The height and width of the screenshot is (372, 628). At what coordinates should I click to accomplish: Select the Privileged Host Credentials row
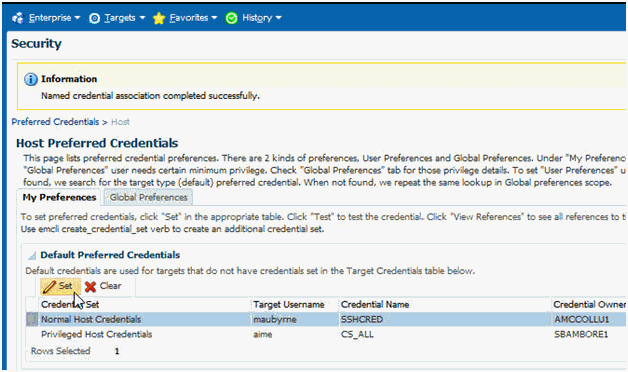point(326,334)
